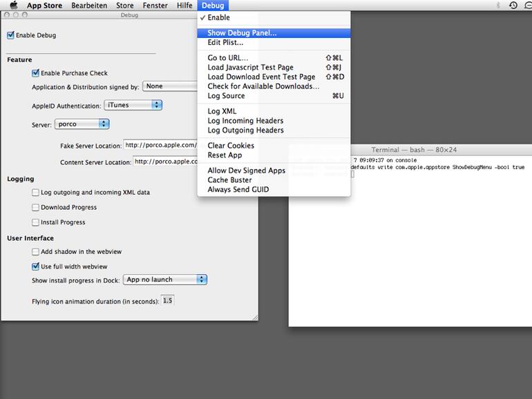
Task: Select Allow Dev Signed Apps
Action: (x=274, y=171)
